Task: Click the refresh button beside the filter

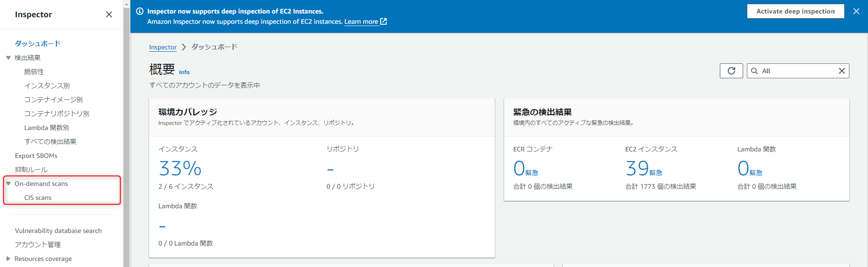Action: pyautogui.click(x=731, y=71)
